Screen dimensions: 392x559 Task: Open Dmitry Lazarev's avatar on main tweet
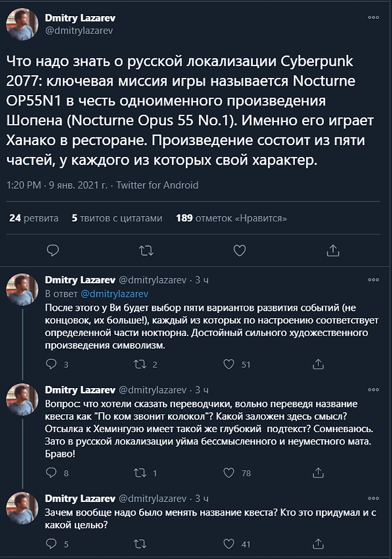tap(21, 24)
